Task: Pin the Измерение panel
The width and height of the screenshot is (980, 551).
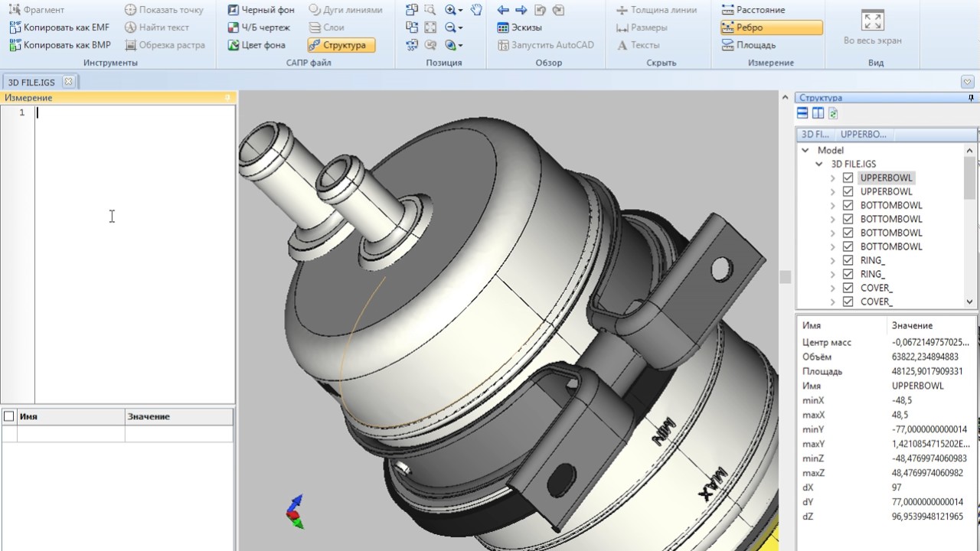Action: pyautogui.click(x=227, y=98)
